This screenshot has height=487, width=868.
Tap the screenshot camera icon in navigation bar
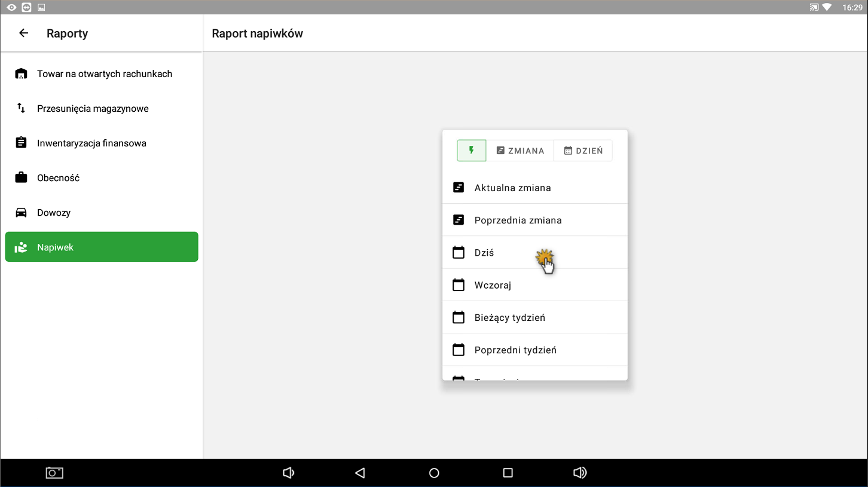tap(54, 473)
